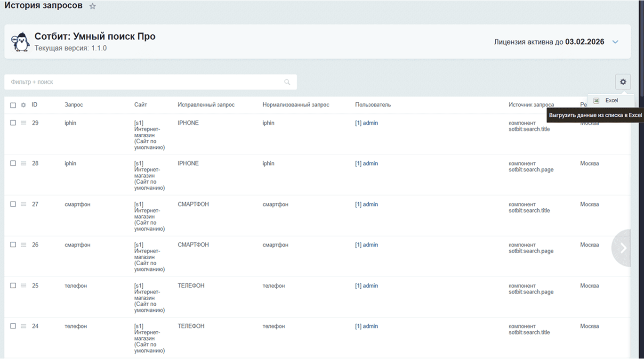Screen dimensions: 644x359
Task: Click sotbit:search.page source in row 26
Action: [x=531, y=251]
